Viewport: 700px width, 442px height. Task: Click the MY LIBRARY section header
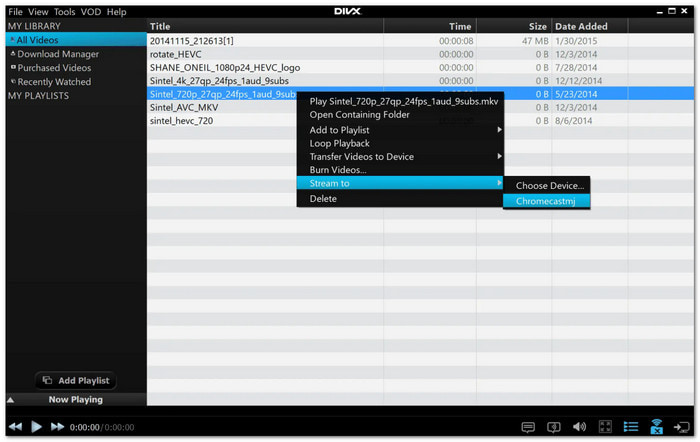click(x=34, y=26)
